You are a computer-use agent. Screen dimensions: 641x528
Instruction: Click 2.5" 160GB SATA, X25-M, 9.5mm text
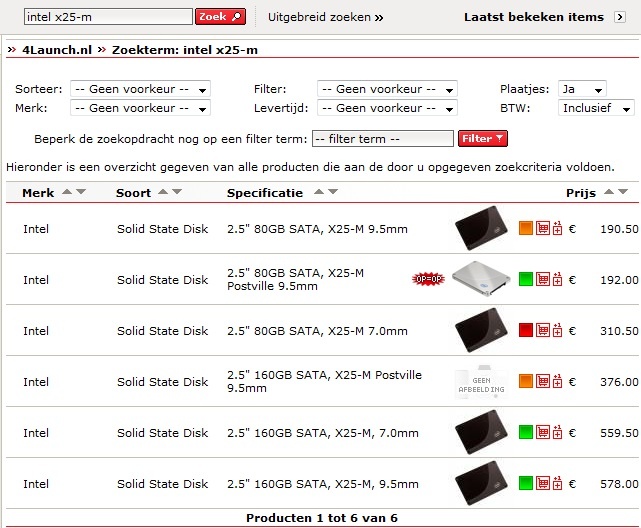coord(323,484)
